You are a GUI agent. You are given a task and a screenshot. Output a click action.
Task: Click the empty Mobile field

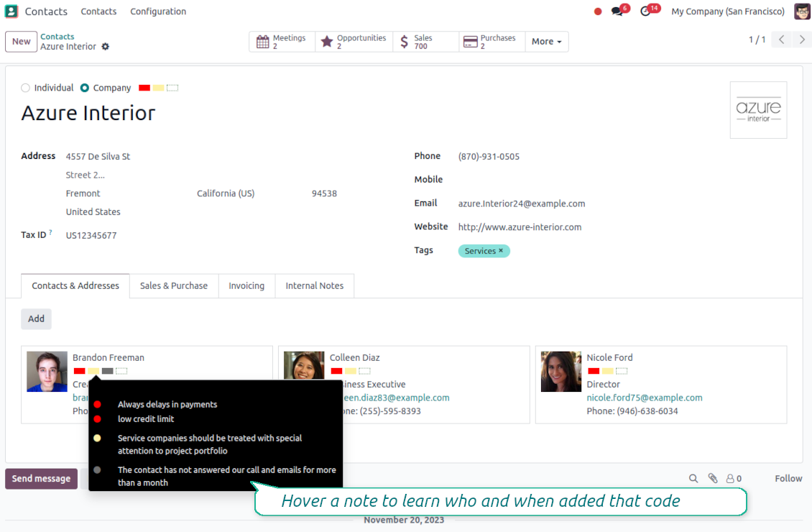622,180
